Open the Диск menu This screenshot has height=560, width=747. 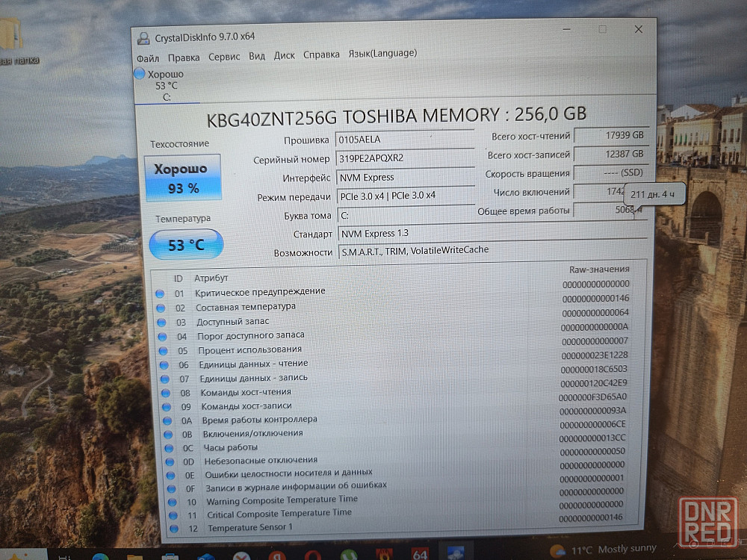pos(284,55)
